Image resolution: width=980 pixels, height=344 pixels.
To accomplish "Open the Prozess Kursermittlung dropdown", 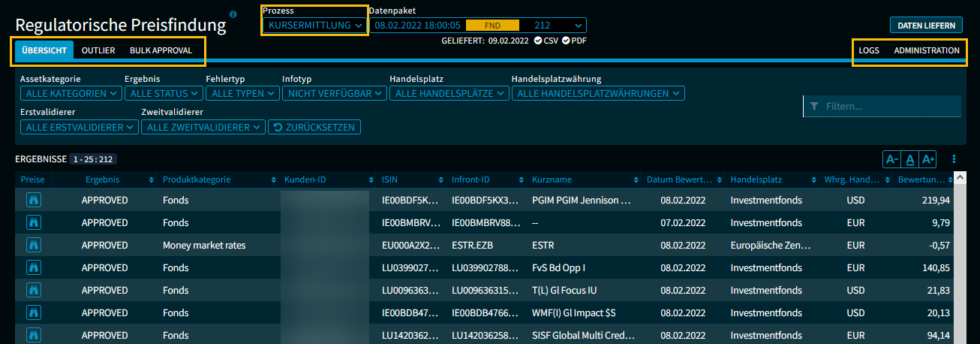I will (x=314, y=25).
